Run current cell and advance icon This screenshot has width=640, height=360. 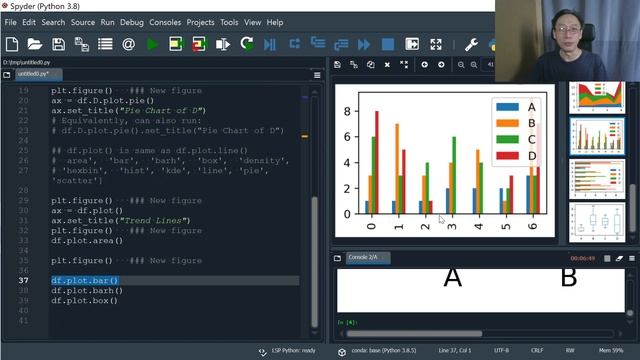[x=199, y=44]
